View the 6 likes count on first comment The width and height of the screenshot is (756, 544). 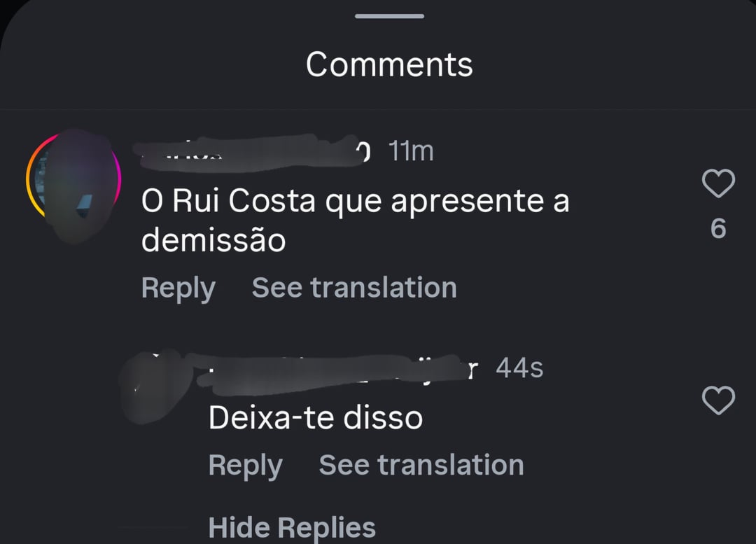click(718, 228)
